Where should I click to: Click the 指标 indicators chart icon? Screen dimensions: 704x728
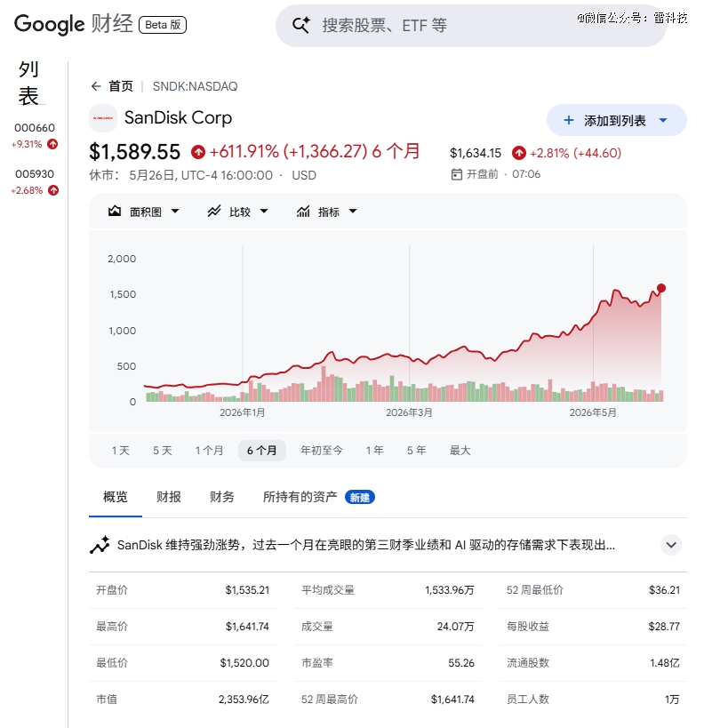pos(303,212)
